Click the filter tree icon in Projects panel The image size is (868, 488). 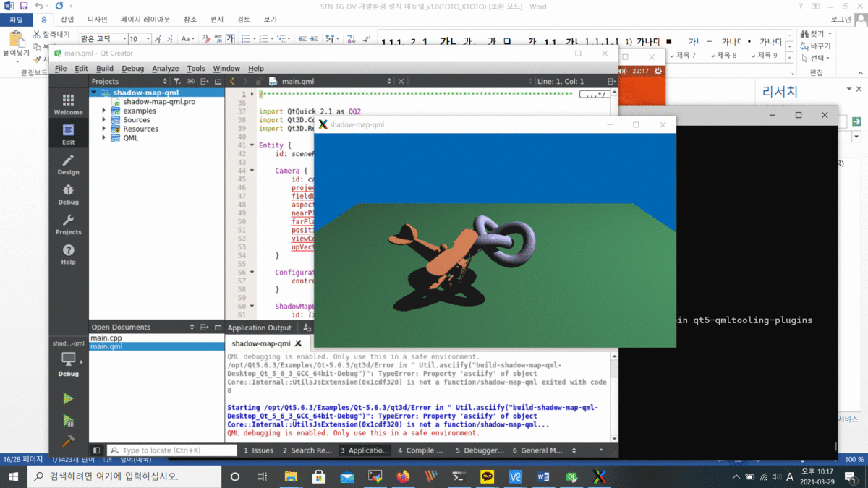[x=177, y=82]
